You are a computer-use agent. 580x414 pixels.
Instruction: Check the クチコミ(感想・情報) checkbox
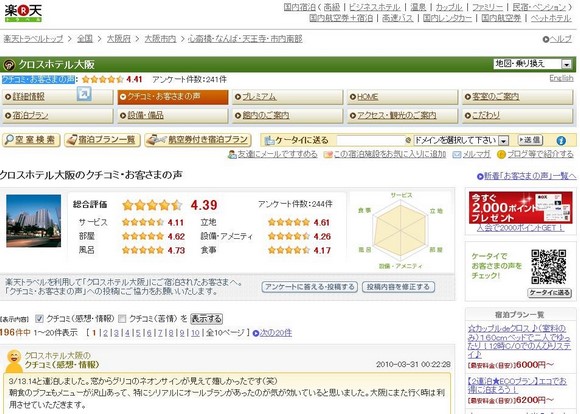[x=39, y=319]
